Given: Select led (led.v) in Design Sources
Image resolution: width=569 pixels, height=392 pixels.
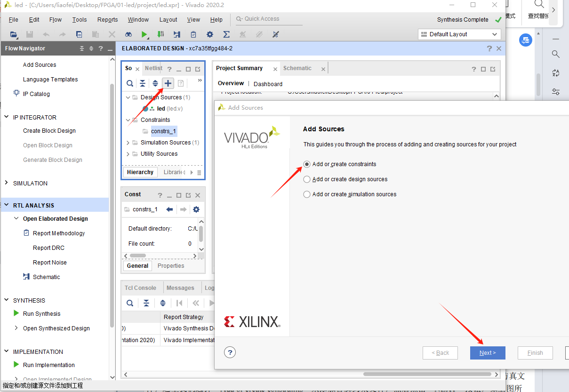Looking at the screenshot, I should point(170,109).
